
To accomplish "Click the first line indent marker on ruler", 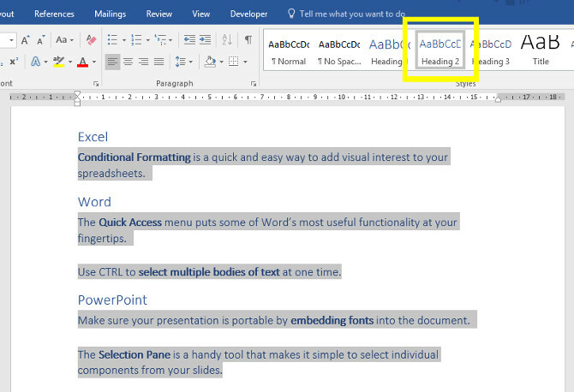I will pos(77,94).
